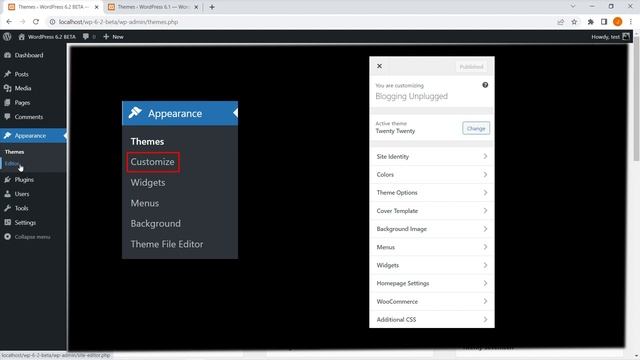
Task: Switch to the WordPress 6.1 browser tab
Action: [153, 7]
